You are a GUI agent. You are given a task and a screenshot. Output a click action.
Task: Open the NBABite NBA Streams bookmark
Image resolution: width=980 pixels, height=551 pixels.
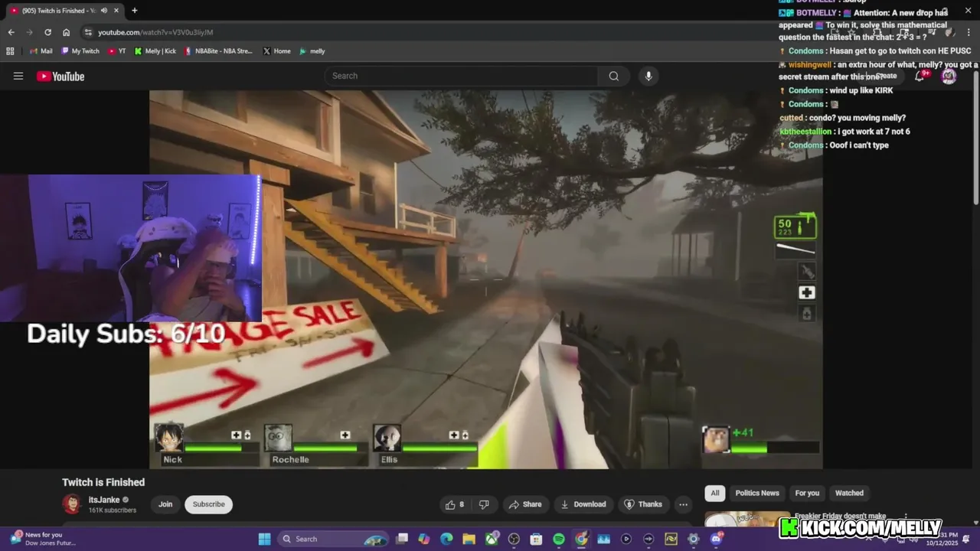click(218, 51)
